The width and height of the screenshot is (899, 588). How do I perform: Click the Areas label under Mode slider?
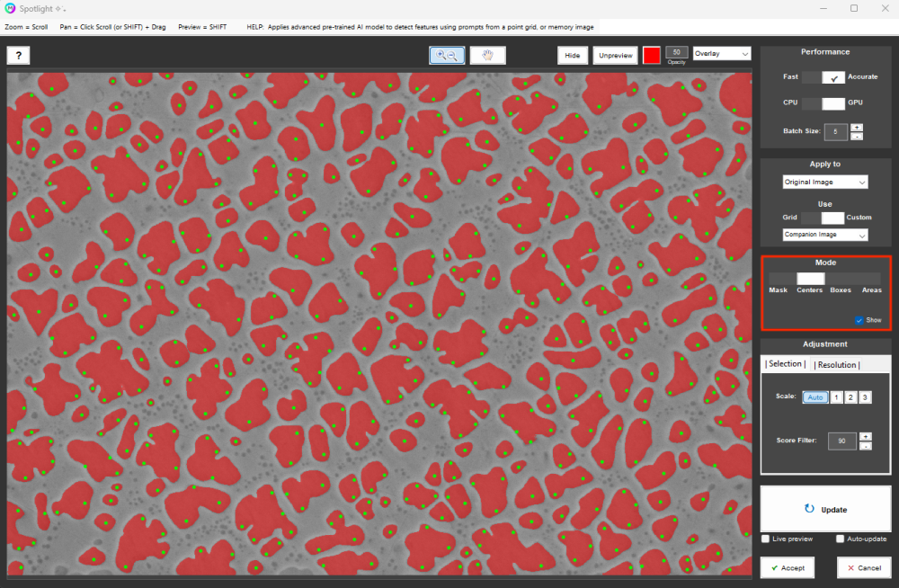871,290
